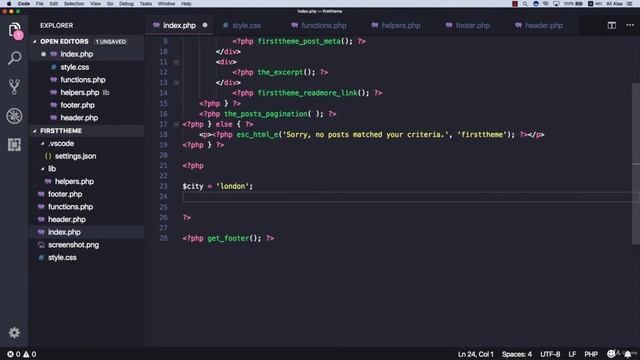Open the Tasks menu

146,4
